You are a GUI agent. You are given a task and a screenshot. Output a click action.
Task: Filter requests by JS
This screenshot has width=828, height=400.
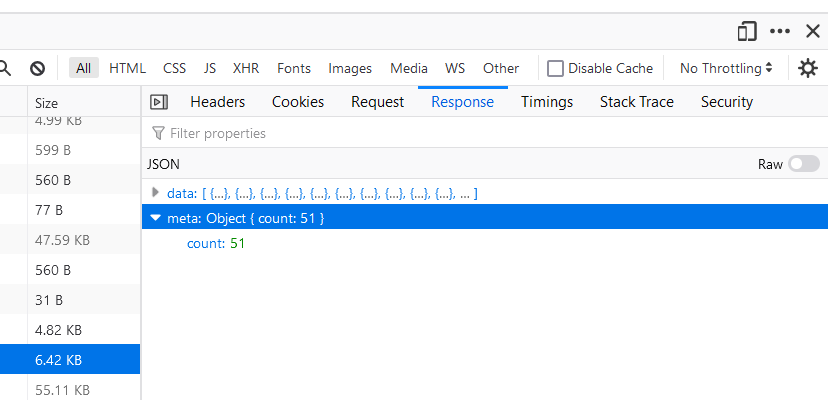(210, 69)
